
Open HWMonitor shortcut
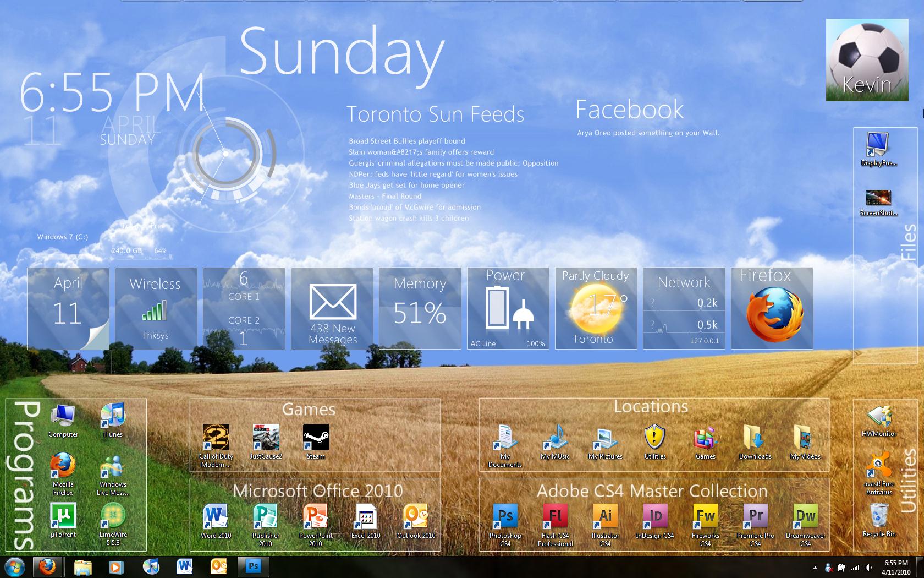pos(879,422)
